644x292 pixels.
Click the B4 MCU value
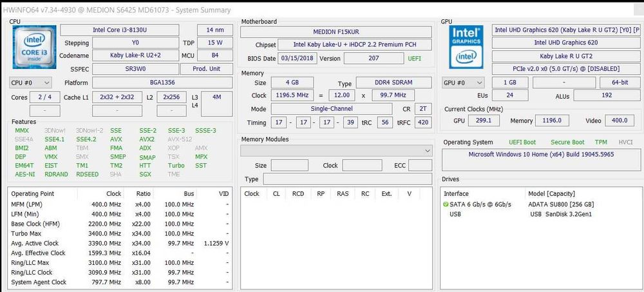(x=215, y=55)
